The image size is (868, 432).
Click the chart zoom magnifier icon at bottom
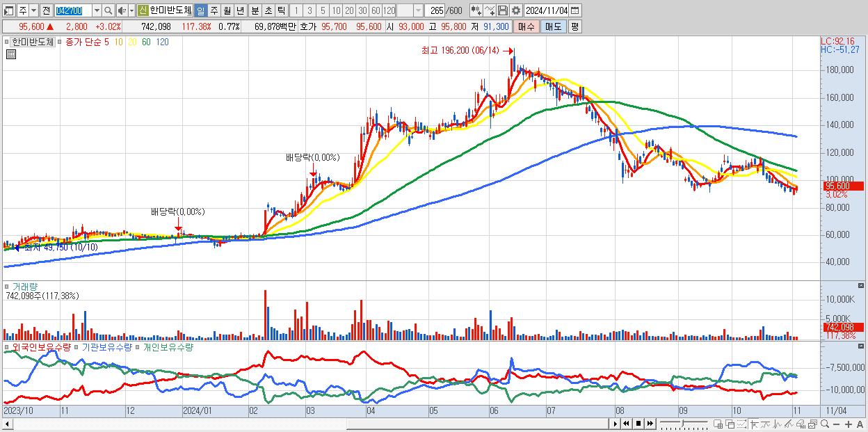click(825, 424)
